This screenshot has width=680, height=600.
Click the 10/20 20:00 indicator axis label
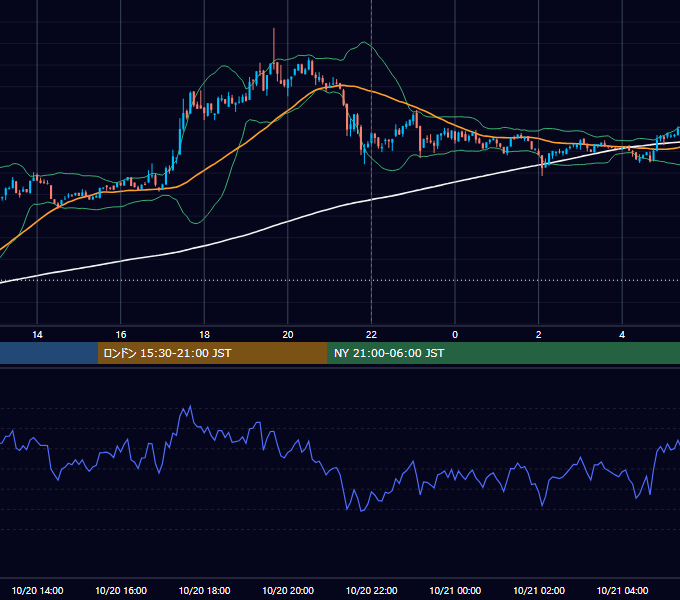[288, 590]
